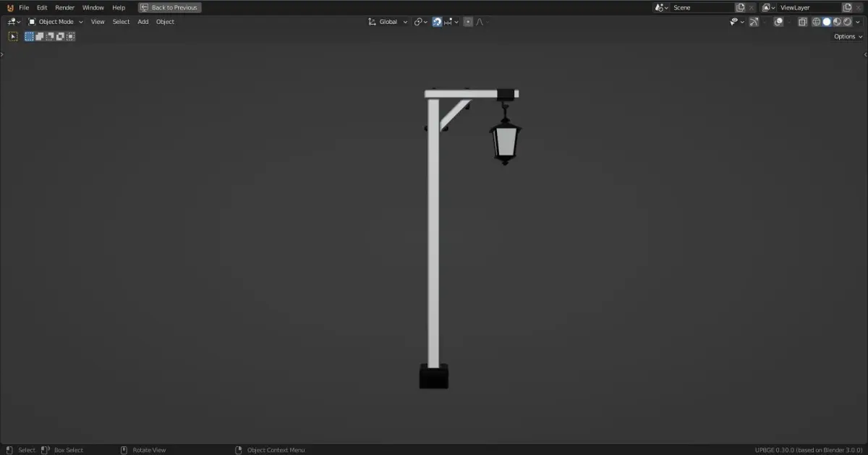Open the Edit menu
Viewport: 868px width, 455px height.
[x=42, y=7]
